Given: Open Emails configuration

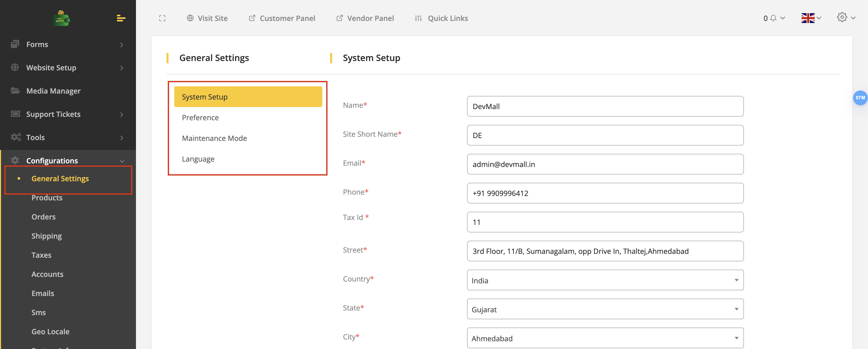Looking at the screenshot, I should (x=43, y=293).
